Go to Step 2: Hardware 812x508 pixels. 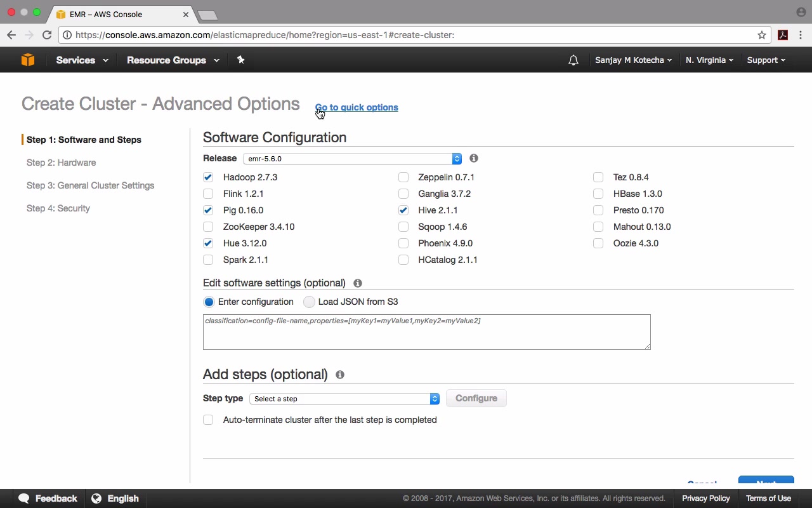coord(62,163)
